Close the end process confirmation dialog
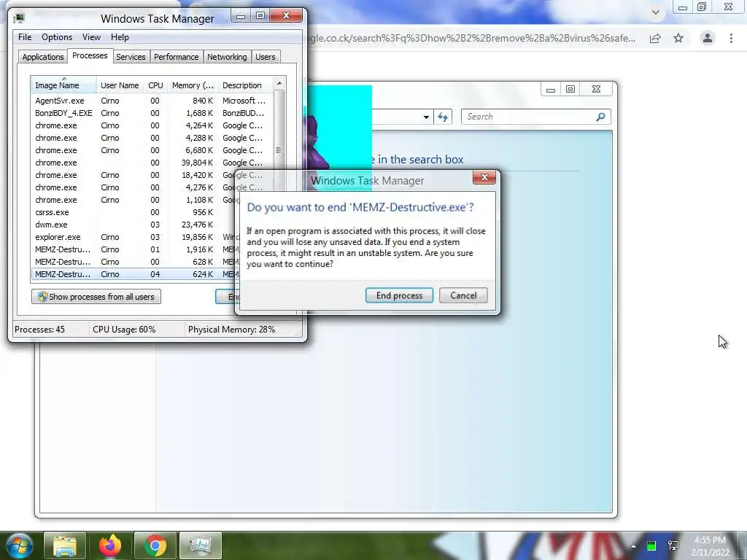The height and width of the screenshot is (560, 747). coord(484,178)
